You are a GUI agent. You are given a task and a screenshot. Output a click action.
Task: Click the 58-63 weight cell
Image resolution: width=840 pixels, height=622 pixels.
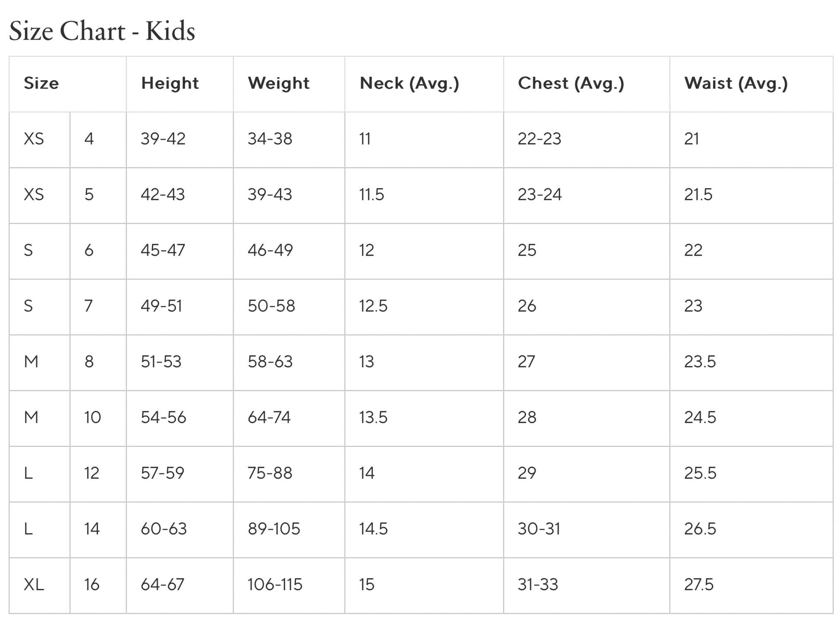(270, 361)
